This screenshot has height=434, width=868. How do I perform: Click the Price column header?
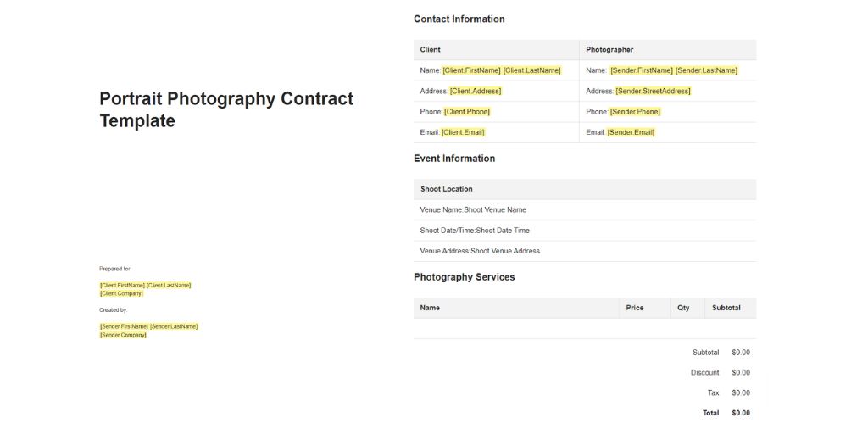coord(635,308)
